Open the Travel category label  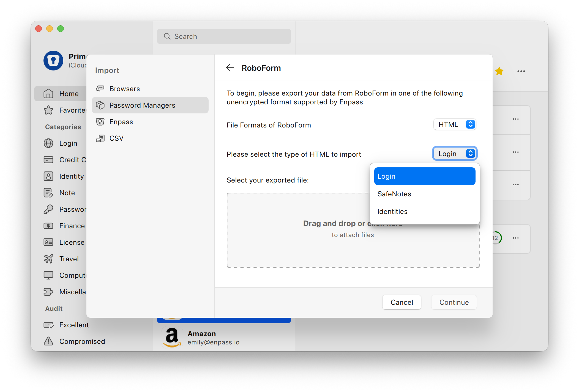69,259
